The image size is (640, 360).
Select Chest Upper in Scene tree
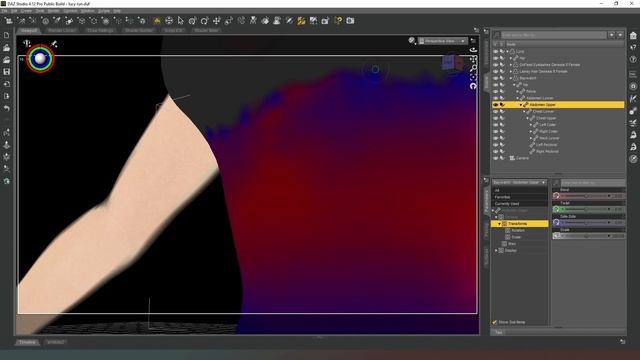coord(546,118)
